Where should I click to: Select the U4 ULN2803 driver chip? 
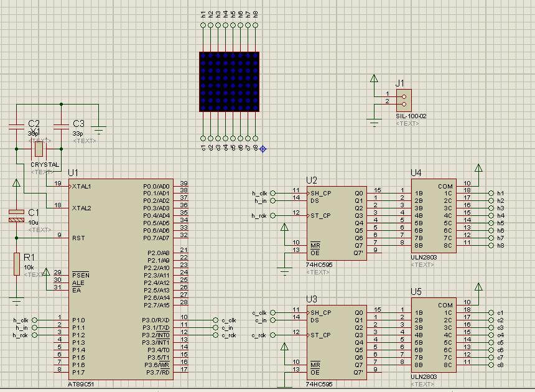[434, 217]
